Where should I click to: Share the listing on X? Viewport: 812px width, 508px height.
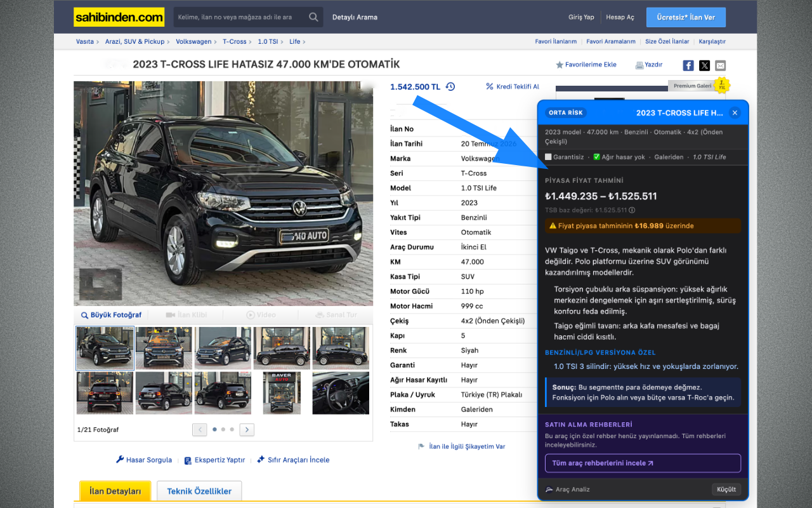click(x=705, y=65)
